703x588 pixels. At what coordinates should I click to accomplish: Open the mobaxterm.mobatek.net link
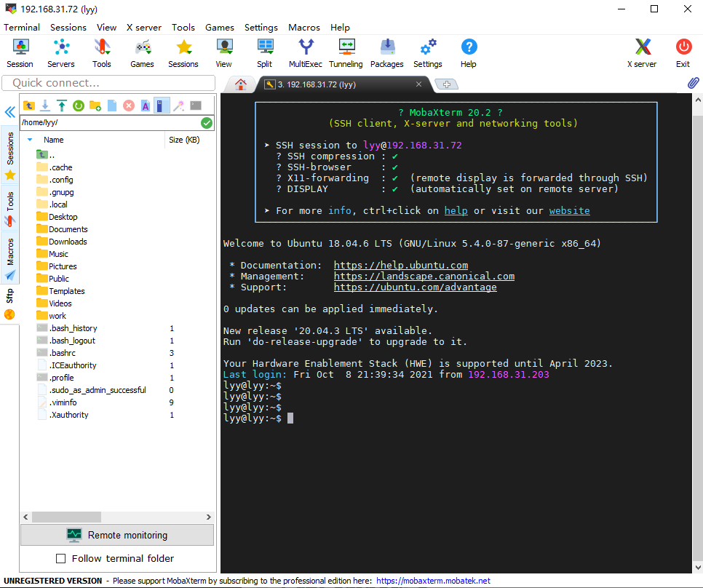pyautogui.click(x=433, y=581)
